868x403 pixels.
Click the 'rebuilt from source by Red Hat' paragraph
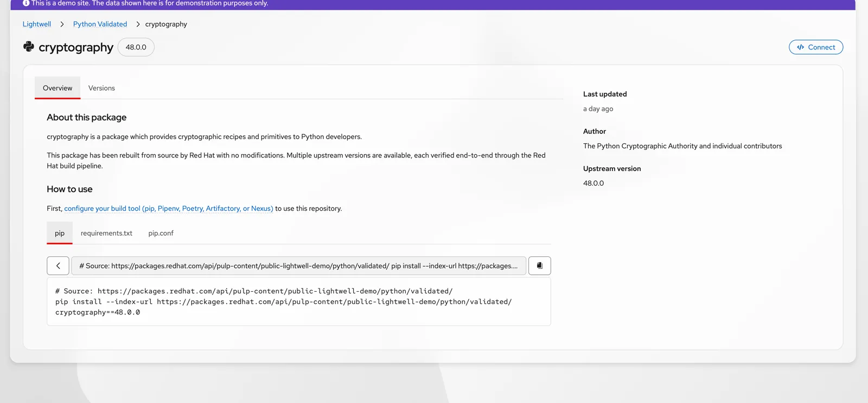pos(296,161)
